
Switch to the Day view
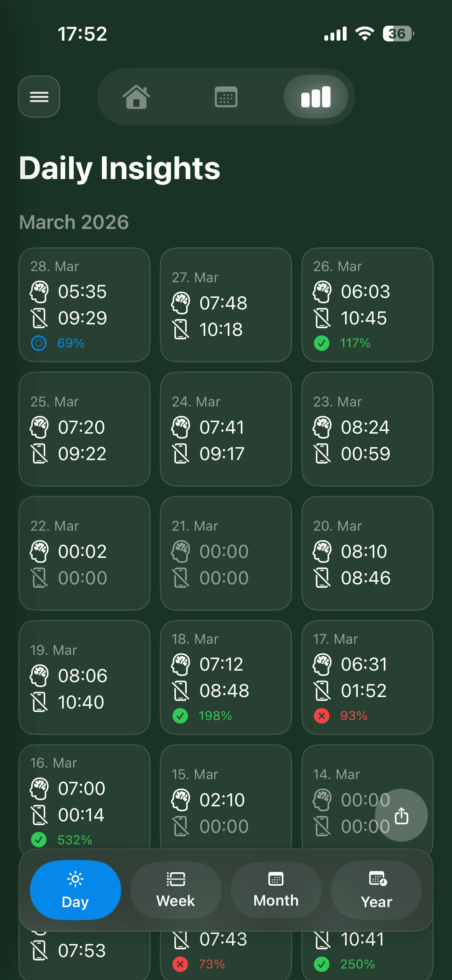point(76,890)
